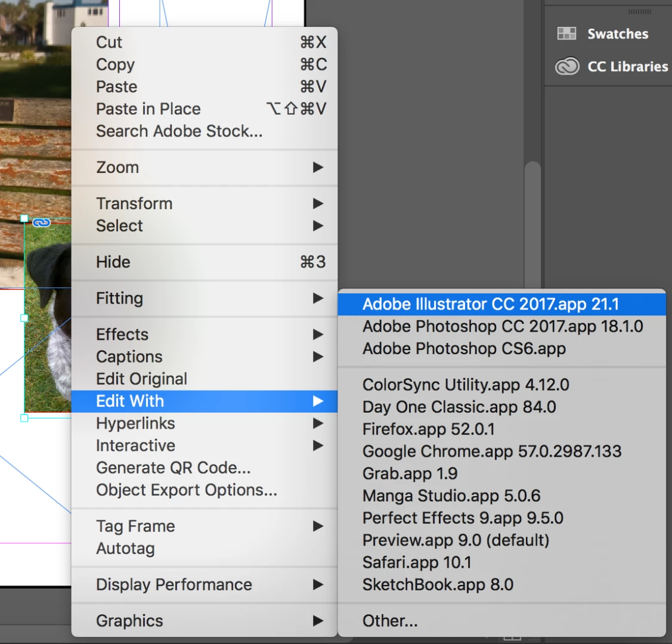The height and width of the screenshot is (644, 672).
Task: Open the Select submenu
Action: tap(205, 226)
